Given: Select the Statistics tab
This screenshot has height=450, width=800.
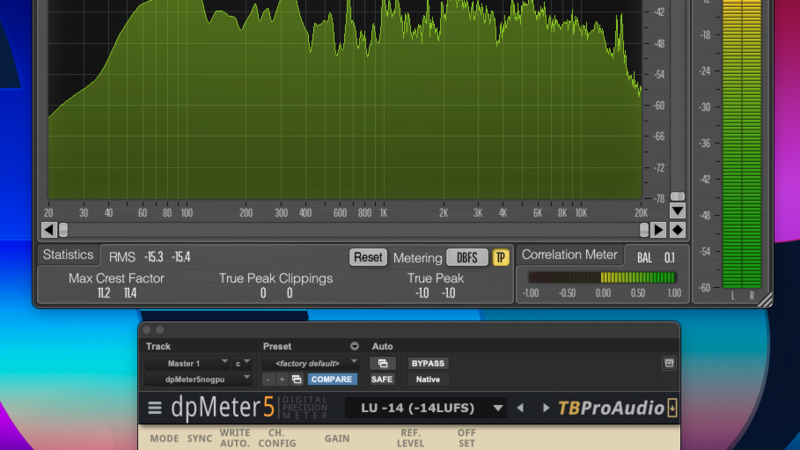Looking at the screenshot, I should coord(68,255).
